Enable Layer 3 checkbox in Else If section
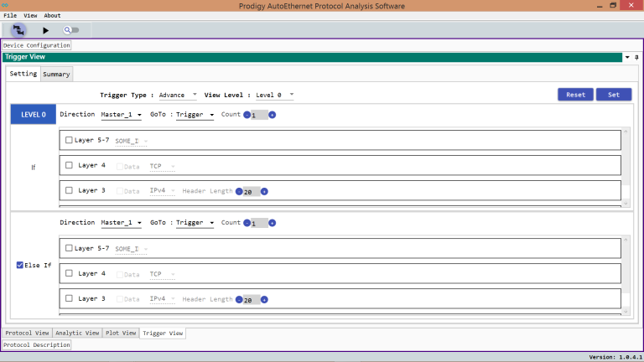644x362 pixels. coord(69,298)
